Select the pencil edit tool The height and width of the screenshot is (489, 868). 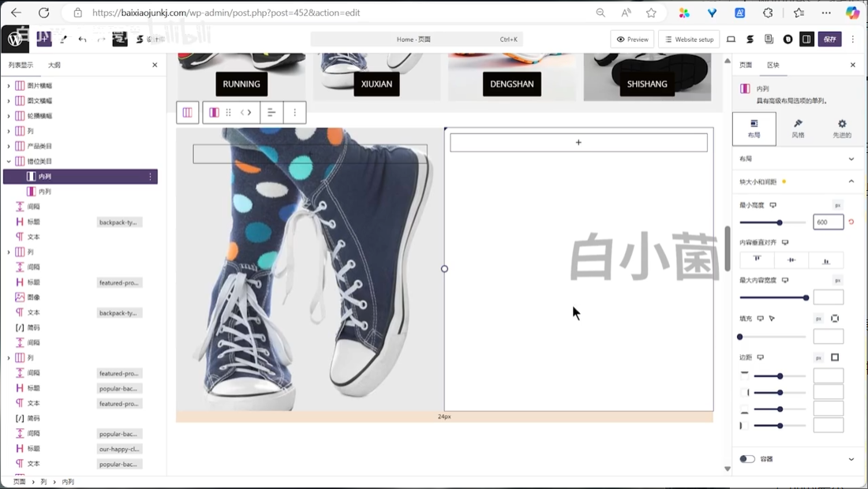click(64, 39)
